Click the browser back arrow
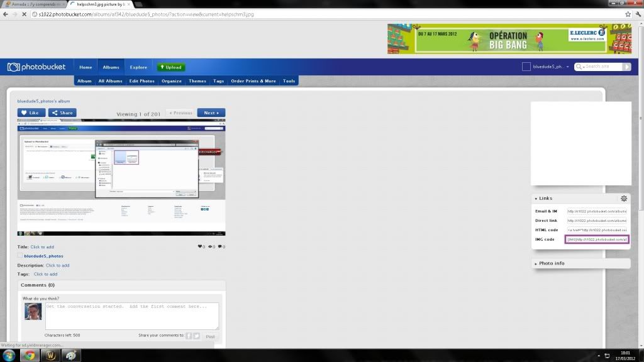 click(x=5, y=14)
